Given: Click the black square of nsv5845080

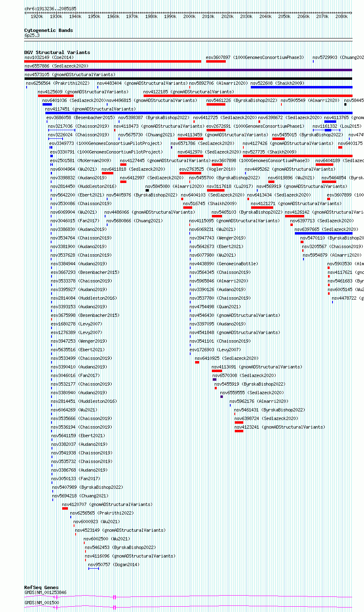Looking at the screenshot, I should [x=147, y=190].
